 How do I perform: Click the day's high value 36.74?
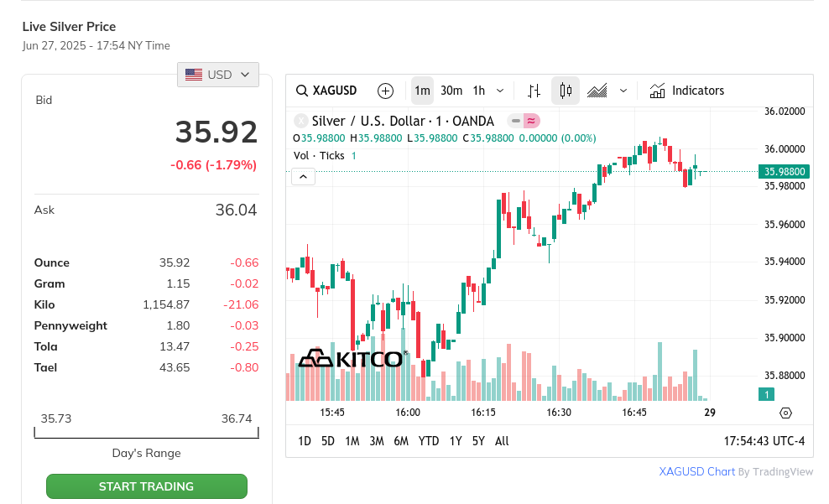(237, 419)
